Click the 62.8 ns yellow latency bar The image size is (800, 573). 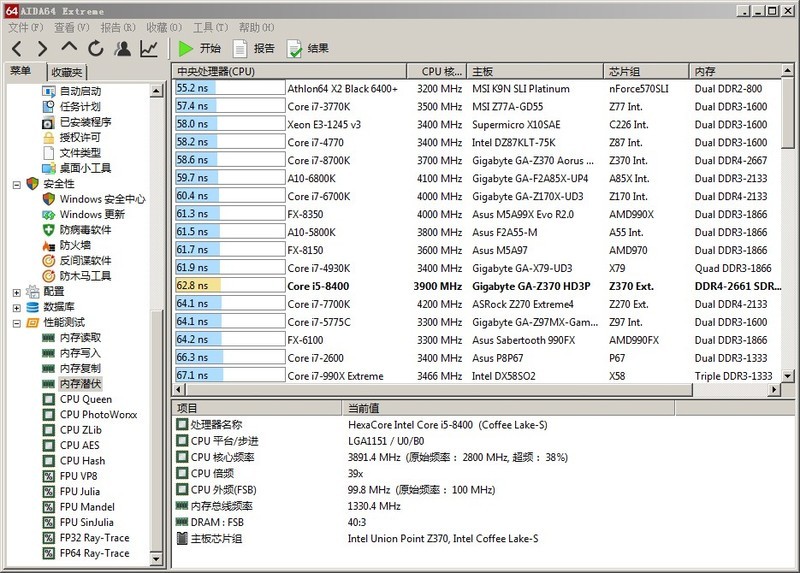198,286
